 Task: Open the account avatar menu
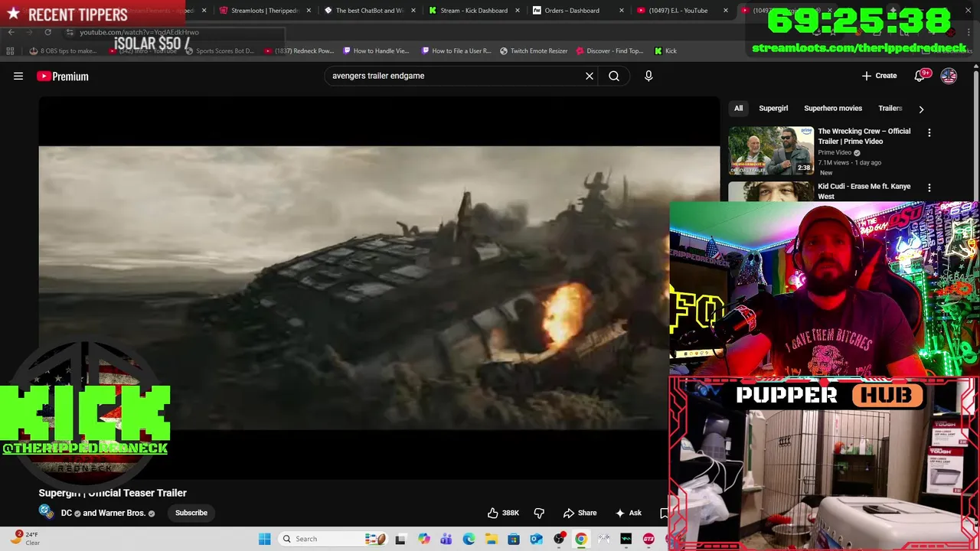(949, 76)
